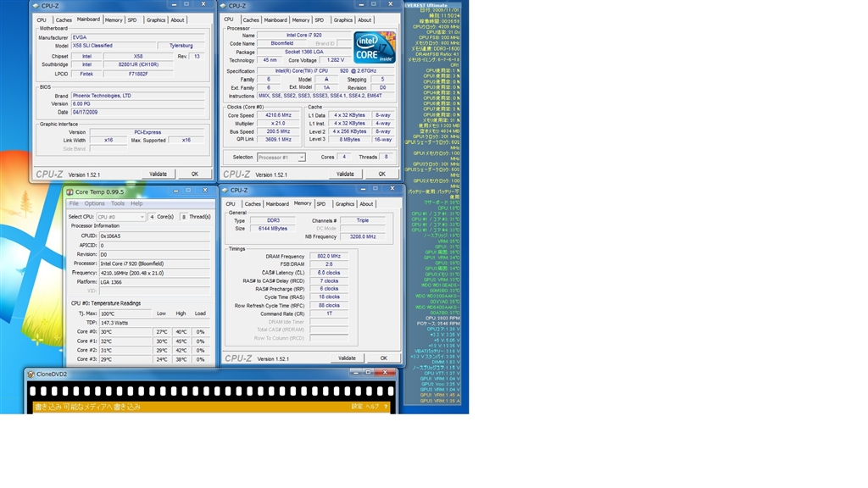
Task: Select the SPD tab in the Memory timings CPU-Z window
Action: tap(321, 204)
